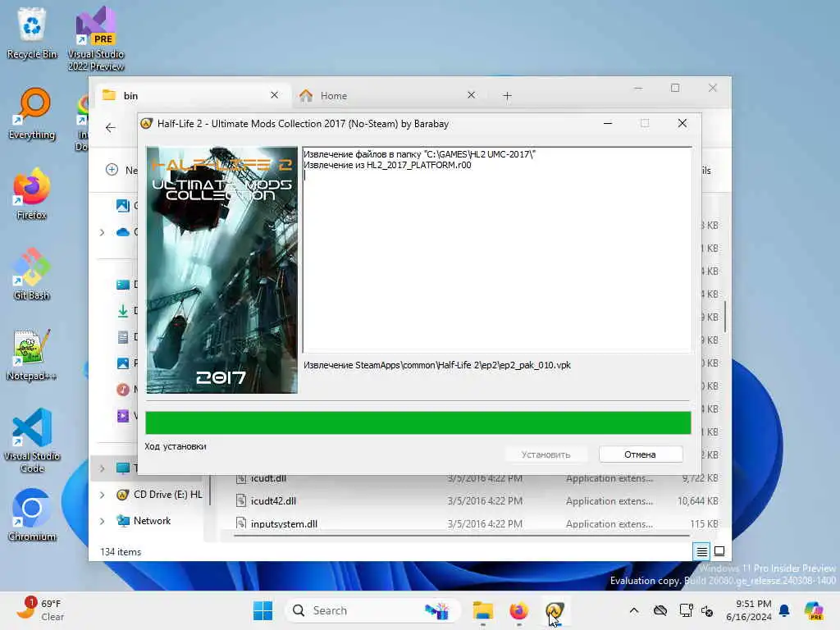Launch Firefox from the desktop

(32, 194)
